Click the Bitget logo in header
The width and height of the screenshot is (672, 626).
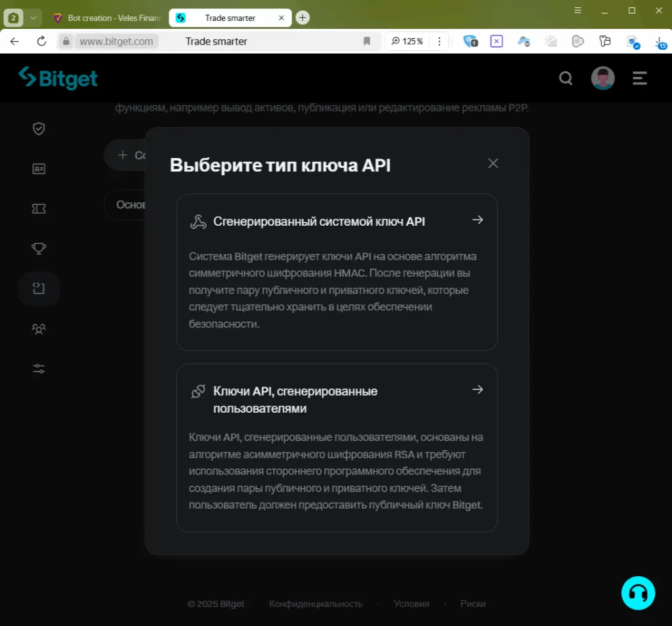58,78
